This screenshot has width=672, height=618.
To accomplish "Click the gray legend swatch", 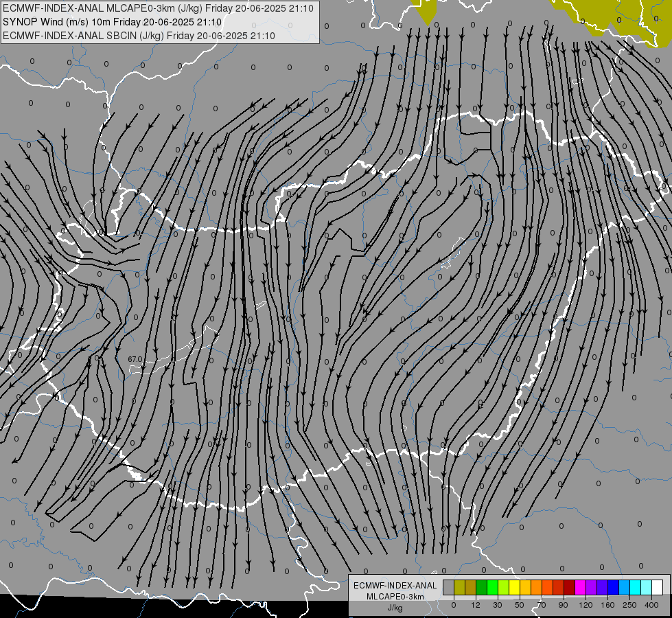I will click(x=449, y=587).
